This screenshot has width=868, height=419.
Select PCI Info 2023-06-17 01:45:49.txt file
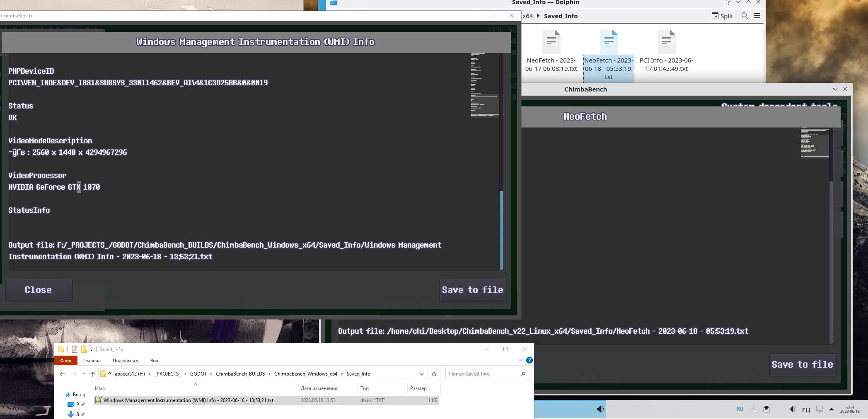pos(666,51)
